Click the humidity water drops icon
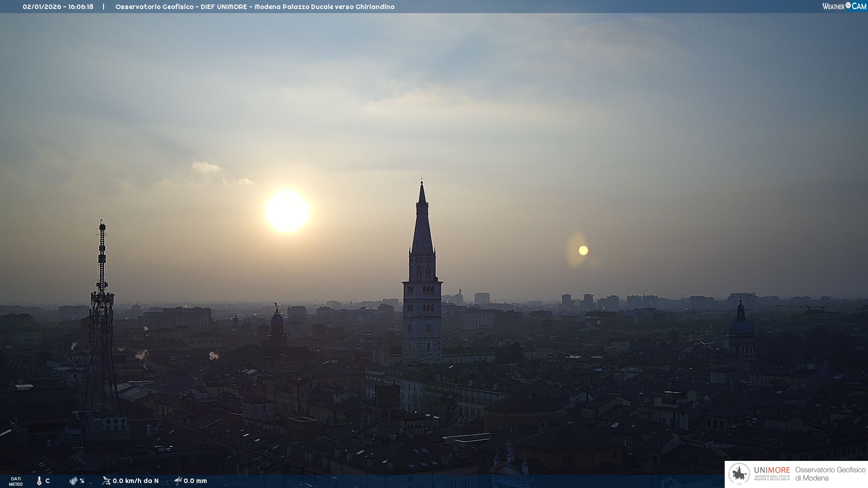The height and width of the screenshot is (488, 868). (x=73, y=481)
